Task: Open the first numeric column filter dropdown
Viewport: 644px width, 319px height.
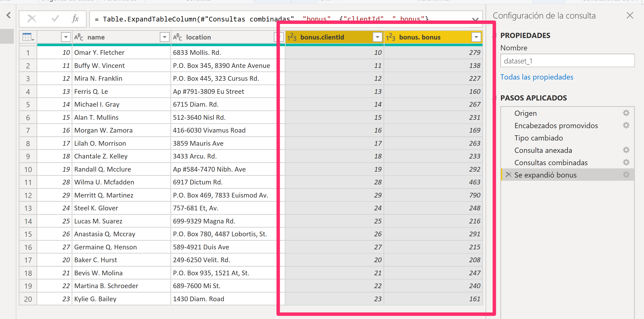Action: (66, 37)
